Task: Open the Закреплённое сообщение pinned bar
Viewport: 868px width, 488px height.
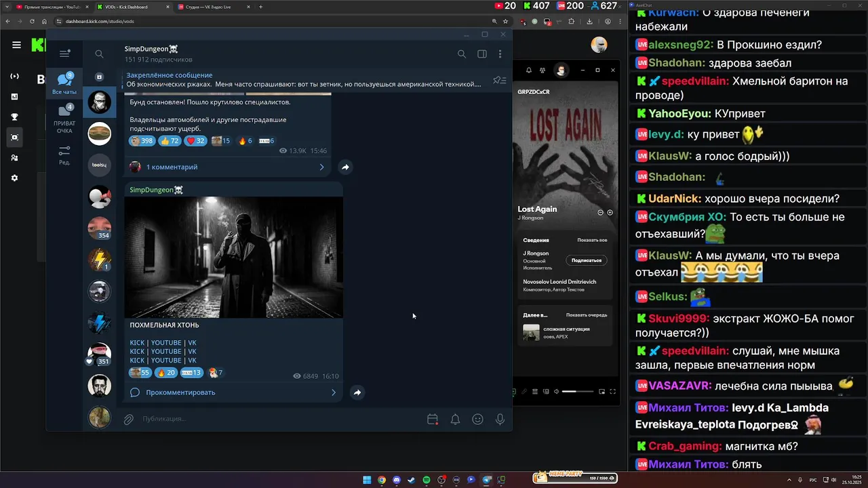Action: click(x=304, y=80)
